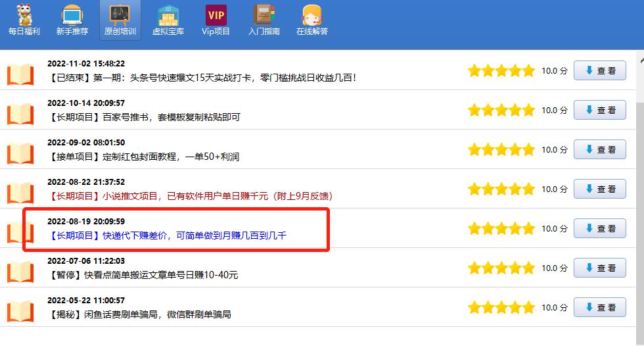644x346 pixels.
Task: Click star rating of 定制红包封面教程 row
Action: 501,149
